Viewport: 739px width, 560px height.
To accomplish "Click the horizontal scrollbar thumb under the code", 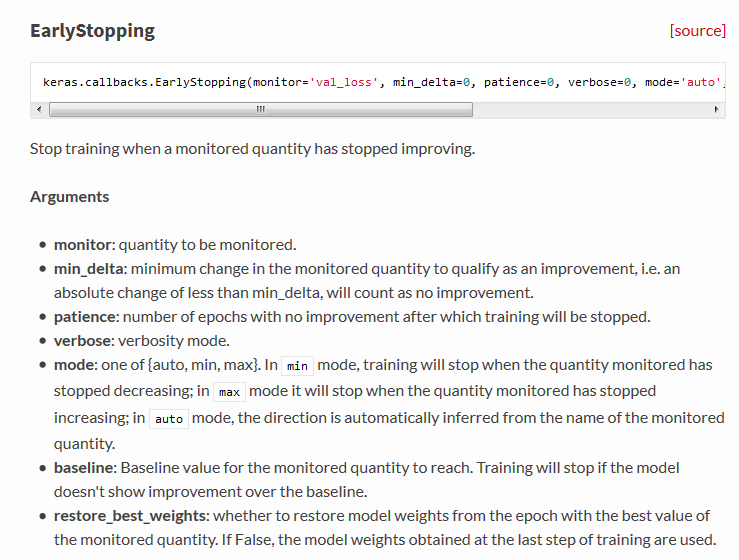I will point(260,108).
